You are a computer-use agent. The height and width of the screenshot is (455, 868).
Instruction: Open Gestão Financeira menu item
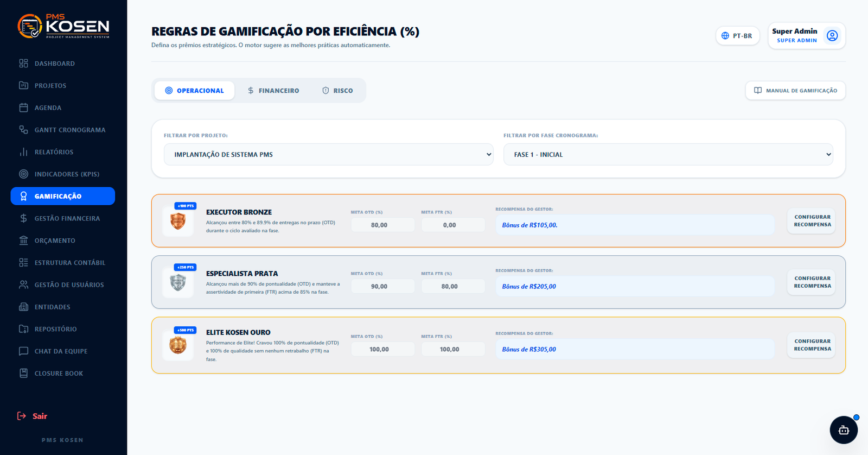(x=63, y=218)
